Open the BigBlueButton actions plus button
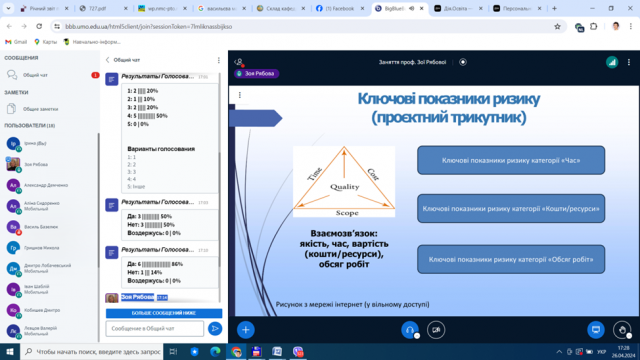Image resolution: width=640 pixels, height=360 pixels. pyautogui.click(x=245, y=330)
